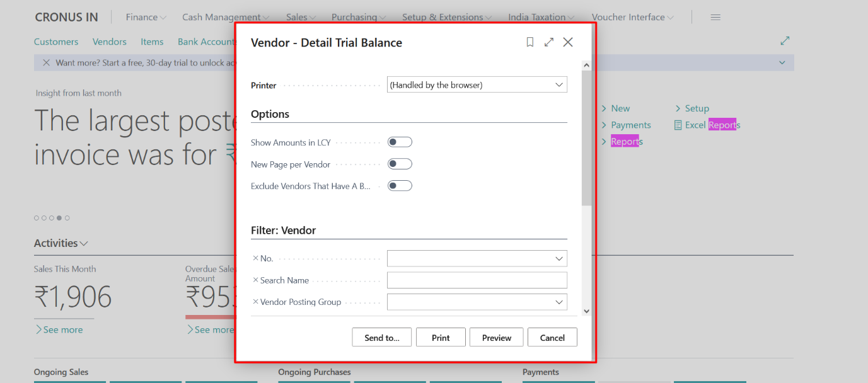Close the Vendor Detail Trial Balance dialog
The image size is (868, 383).
tap(568, 42)
